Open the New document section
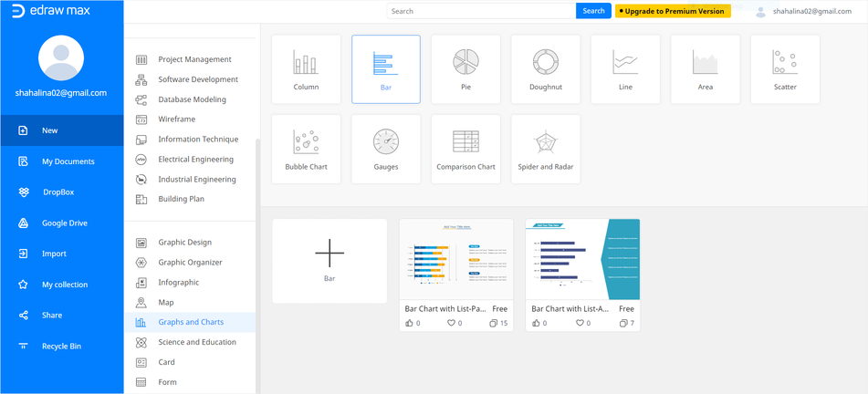Image resolution: width=868 pixels, height=394 pixels. tap(62, 130)
